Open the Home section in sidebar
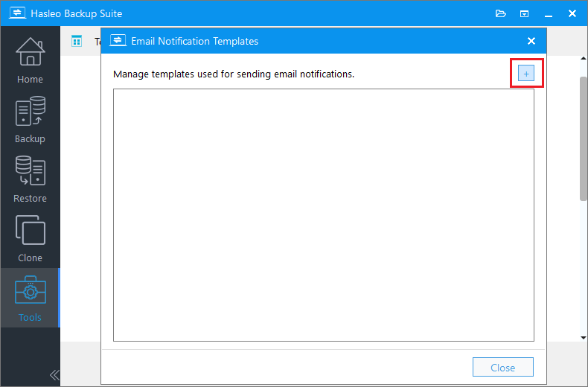588x387 pixels. coord(30,60)
